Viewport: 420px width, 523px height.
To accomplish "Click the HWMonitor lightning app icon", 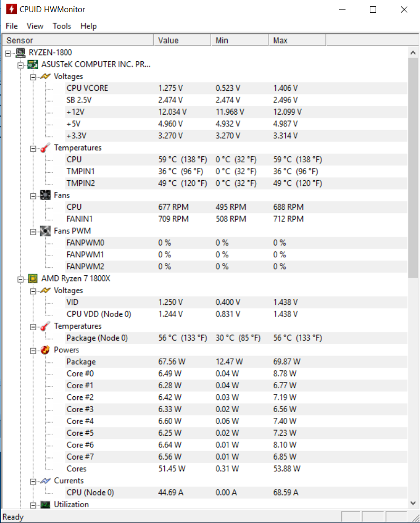I will coord(11,9).
